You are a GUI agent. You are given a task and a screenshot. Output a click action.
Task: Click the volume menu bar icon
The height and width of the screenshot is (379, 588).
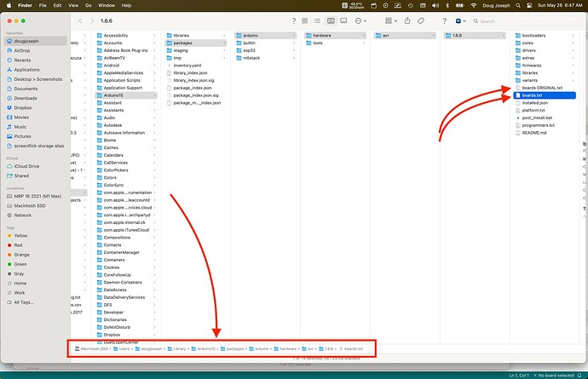pos(435,5)
